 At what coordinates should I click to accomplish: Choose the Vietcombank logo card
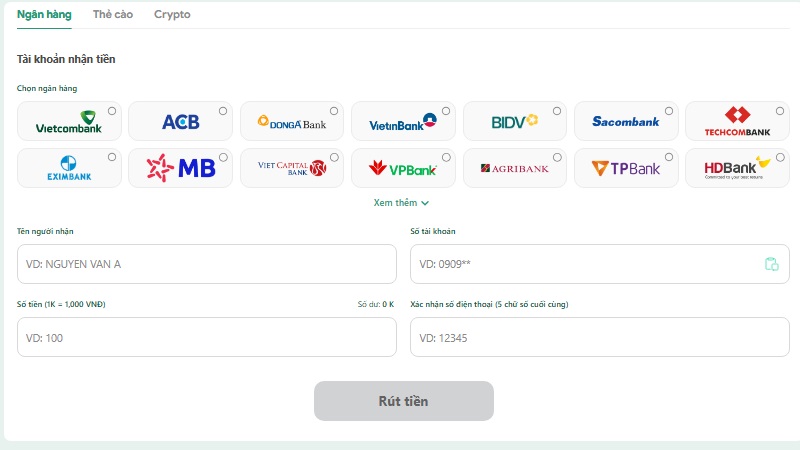[x=69, y=121]
